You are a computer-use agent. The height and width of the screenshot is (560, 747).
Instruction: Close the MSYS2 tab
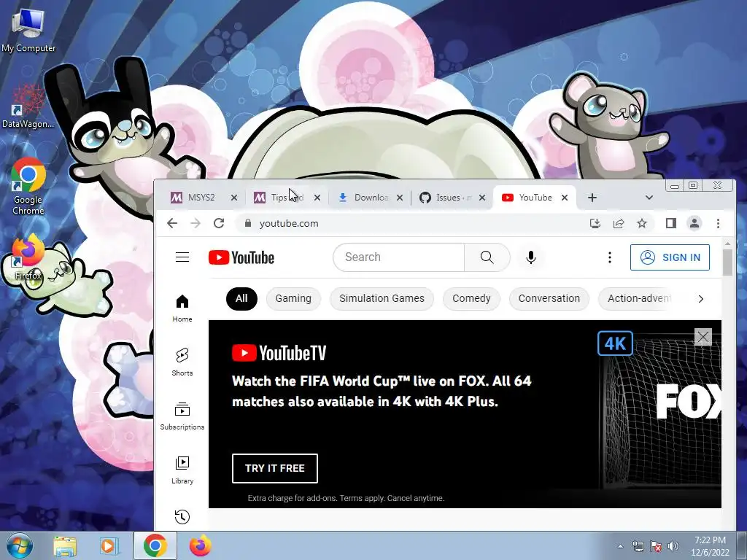tap(234, 198)
